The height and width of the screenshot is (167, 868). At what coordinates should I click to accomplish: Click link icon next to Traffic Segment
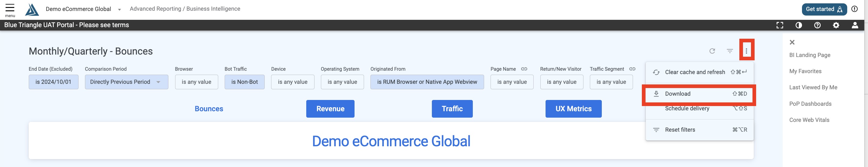632,69
